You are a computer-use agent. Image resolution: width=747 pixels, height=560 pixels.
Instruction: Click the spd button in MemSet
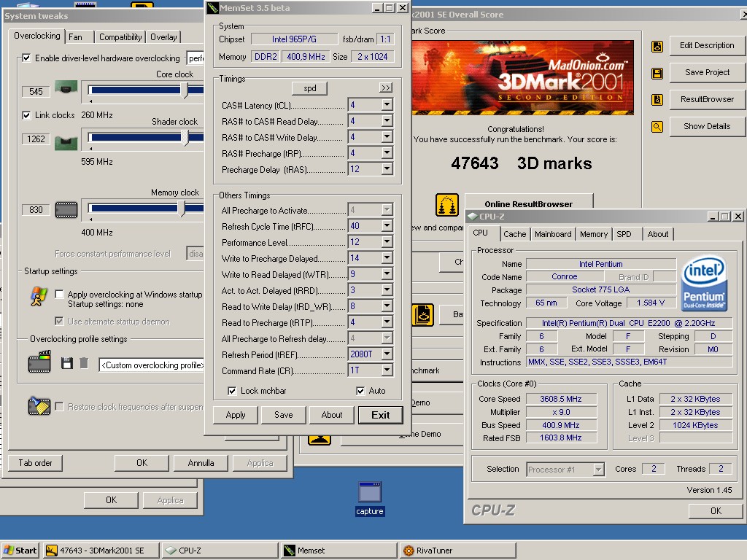click(x=309, y=88)
